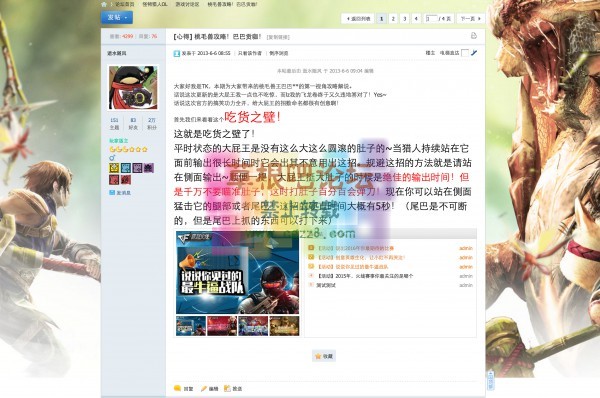Viewport: 600px width, 398px height.
Task: Select the fourth golden slideshow thumbnail
Action: coord(284,326)
